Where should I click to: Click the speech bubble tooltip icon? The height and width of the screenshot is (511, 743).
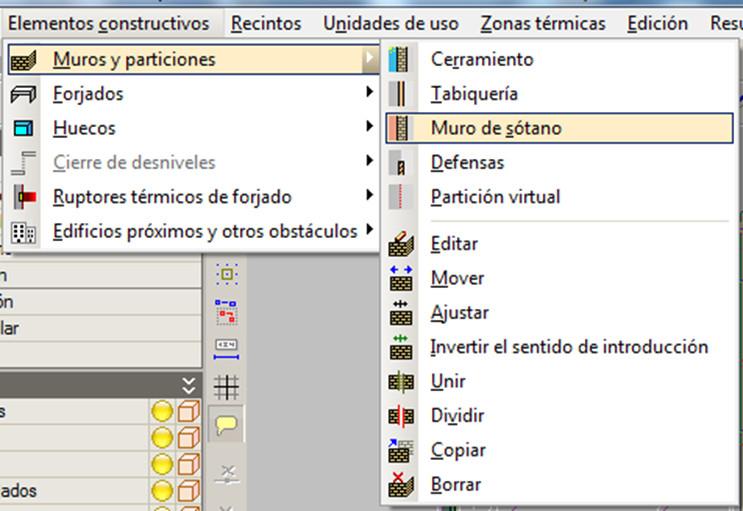point(227,424)
